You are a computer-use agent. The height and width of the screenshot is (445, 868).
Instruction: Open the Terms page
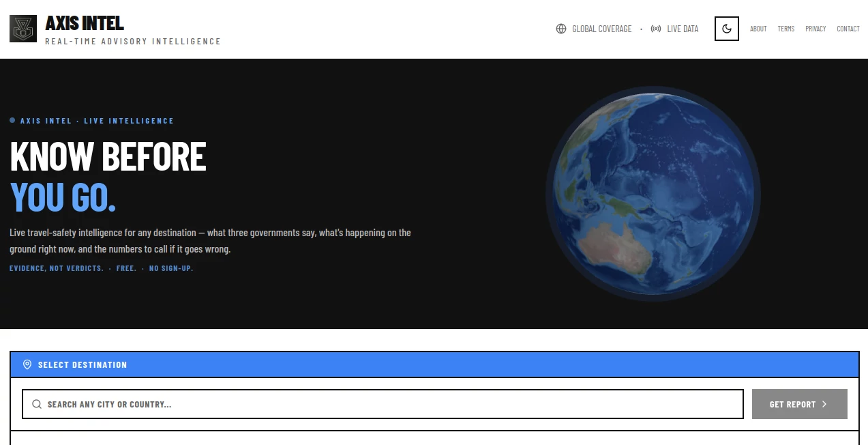(786, 29)
